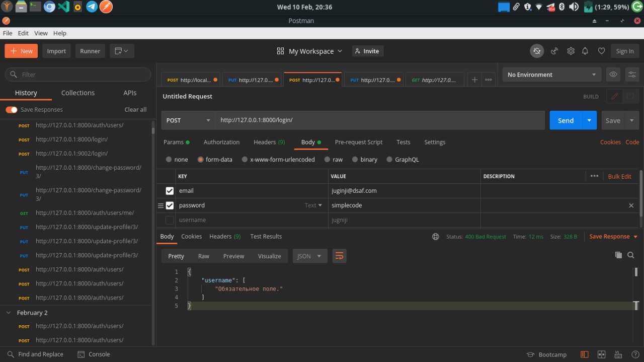Screen dimensions: 644x362
Task: Open the satellite capture requests icon
Action: (x=554, y=51)
